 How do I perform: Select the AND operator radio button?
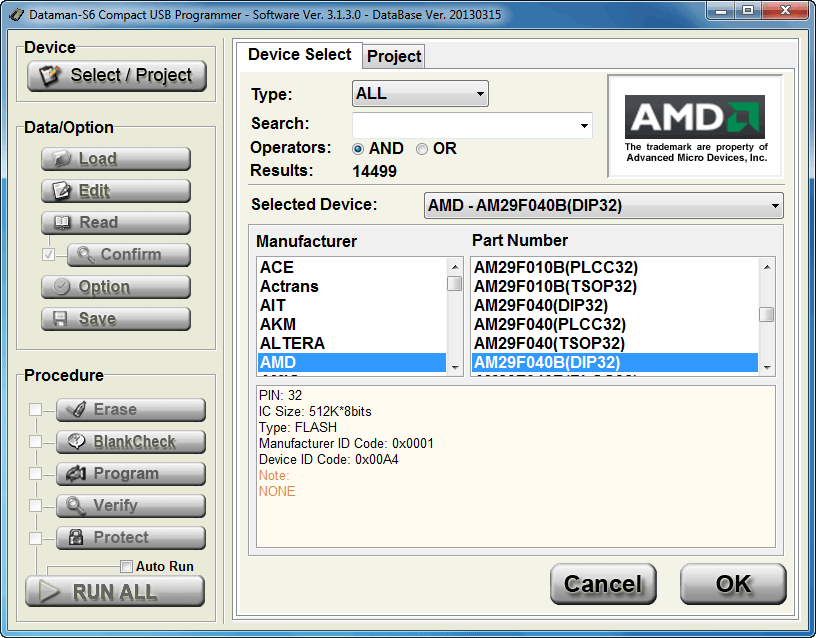[x=358, y=149]
